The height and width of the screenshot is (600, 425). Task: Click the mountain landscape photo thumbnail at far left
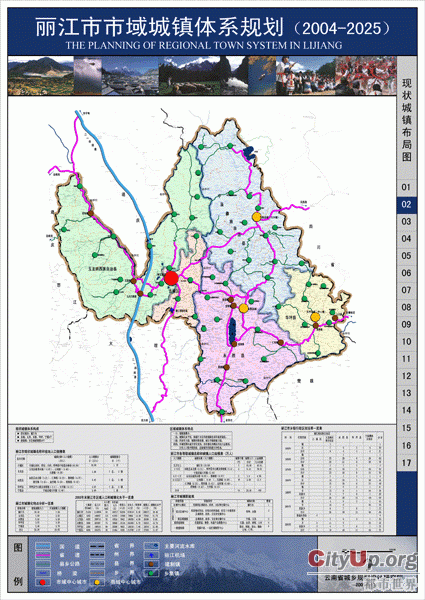pos(41,76)
